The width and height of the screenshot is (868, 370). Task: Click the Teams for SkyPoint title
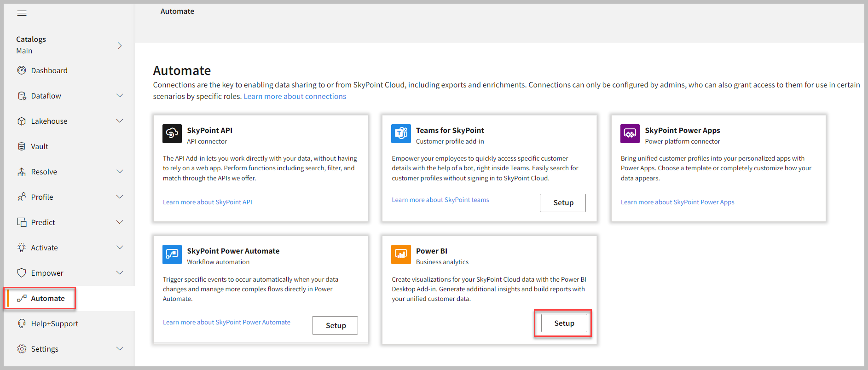tap(450, 130)
